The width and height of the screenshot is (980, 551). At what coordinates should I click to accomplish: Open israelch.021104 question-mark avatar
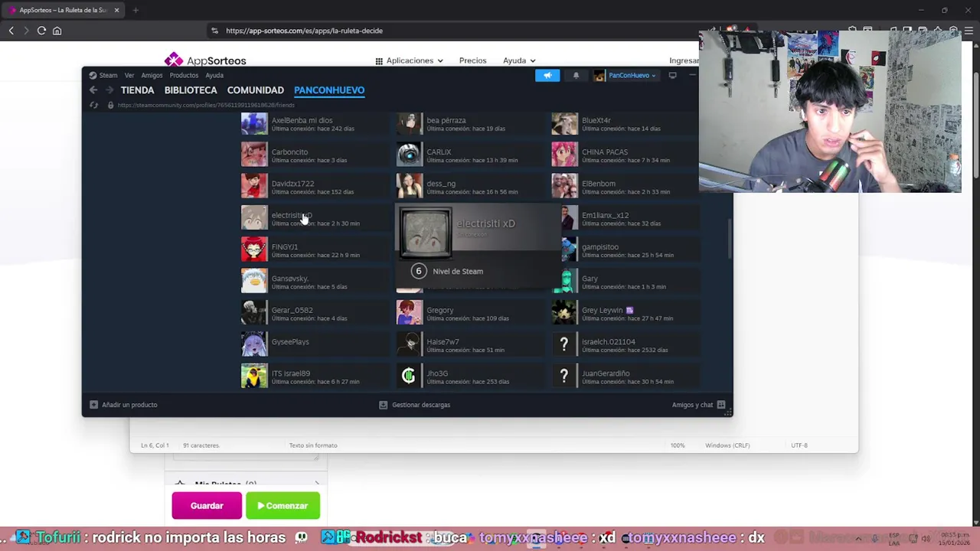564,344
